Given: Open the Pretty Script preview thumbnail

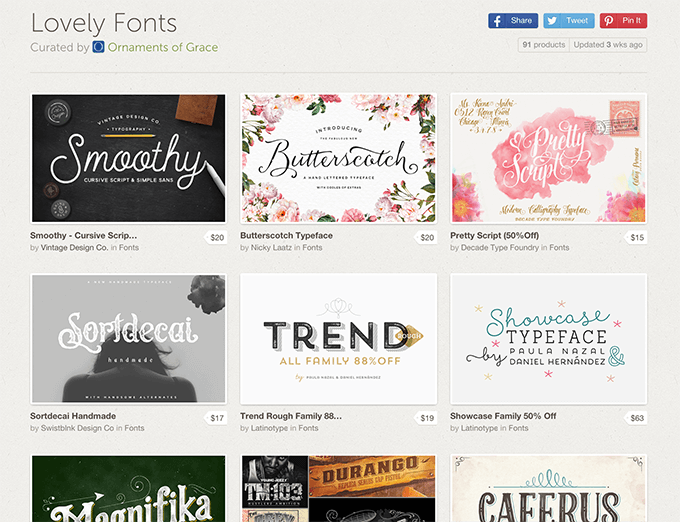Looking at the screenshot, I should point(549,158).
